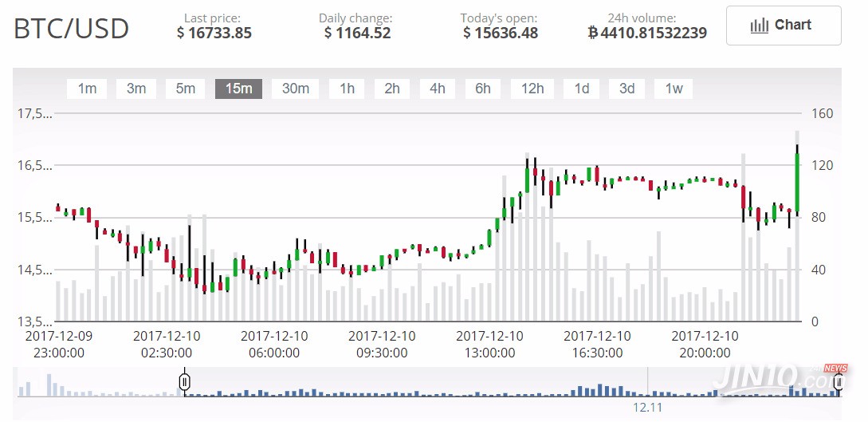The width and height of the screenshot is (868, 422).
Task: Switch to 30m candles
Action: tap(295, 89)
